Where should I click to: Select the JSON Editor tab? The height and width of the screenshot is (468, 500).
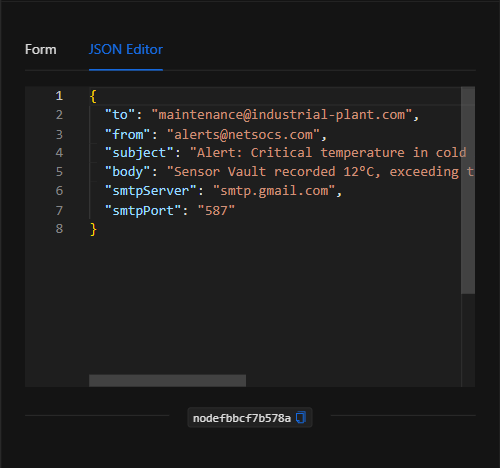pyautogui.click(x=126, y=49)
